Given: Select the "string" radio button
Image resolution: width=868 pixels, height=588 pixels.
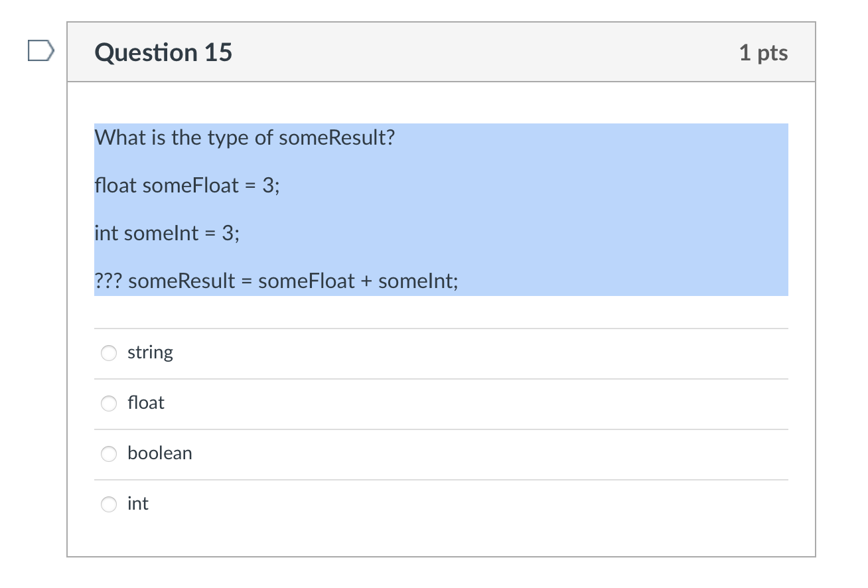Looking at the screenshot, I should [x=109, y=353].
